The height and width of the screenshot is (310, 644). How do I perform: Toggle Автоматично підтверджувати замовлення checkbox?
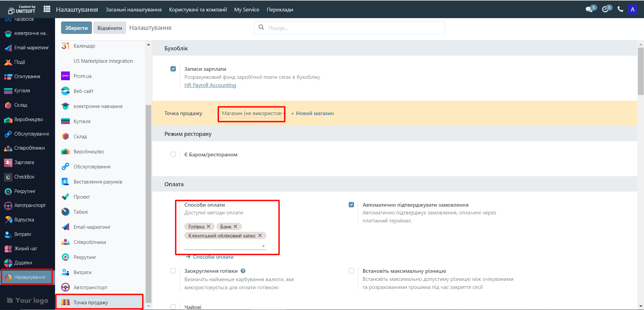[351, 205]
